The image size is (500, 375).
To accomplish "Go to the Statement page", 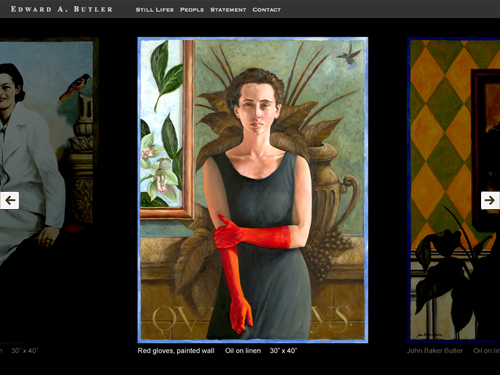I will click(x=228, y=10).
